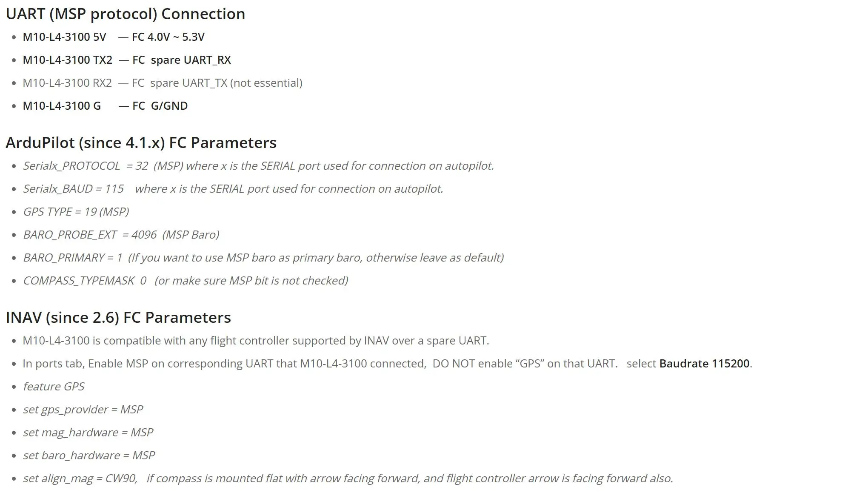Screen dimensions: 868x501
Task: Click the ArduPilot FC Parameters heading
Action: [x=141, y=143]
